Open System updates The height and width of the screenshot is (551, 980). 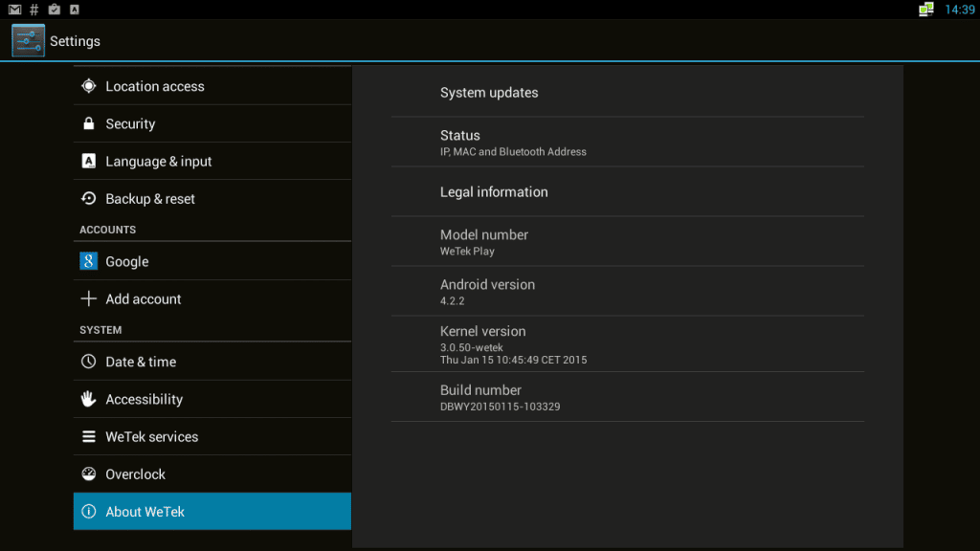tap(628, 93)
